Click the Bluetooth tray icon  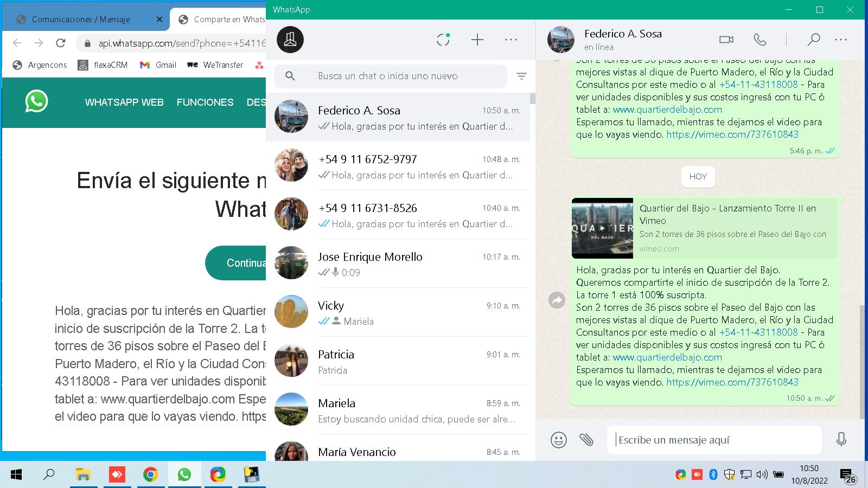click(x=713, y=475)
